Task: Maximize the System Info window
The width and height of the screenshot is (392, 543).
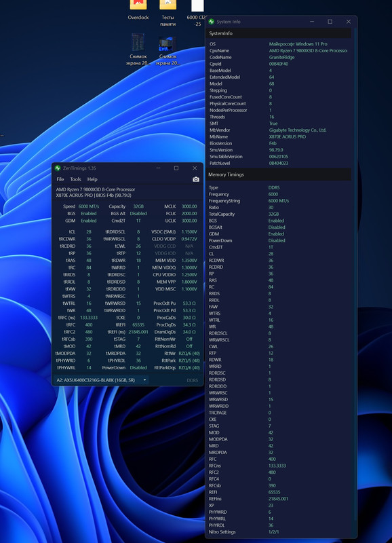Action: [330, 22]
